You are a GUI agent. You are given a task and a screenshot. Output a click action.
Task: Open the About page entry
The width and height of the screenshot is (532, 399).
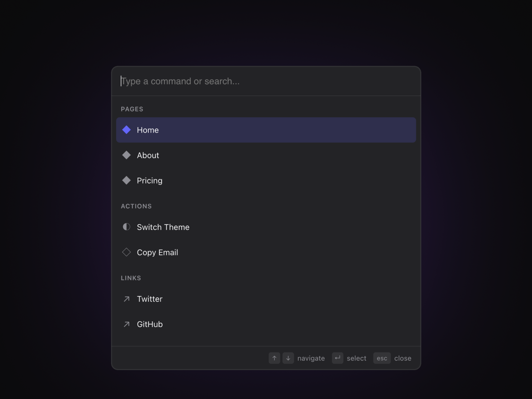266,155
